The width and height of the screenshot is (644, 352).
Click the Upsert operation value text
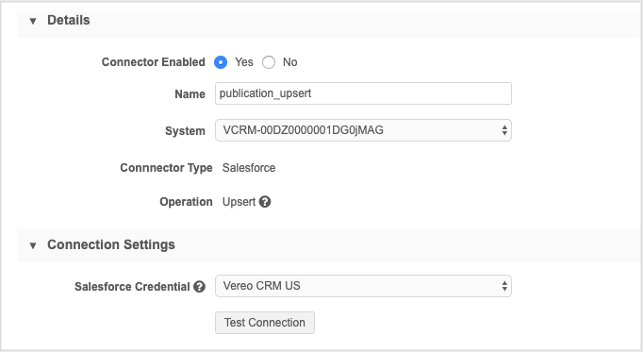239,202
